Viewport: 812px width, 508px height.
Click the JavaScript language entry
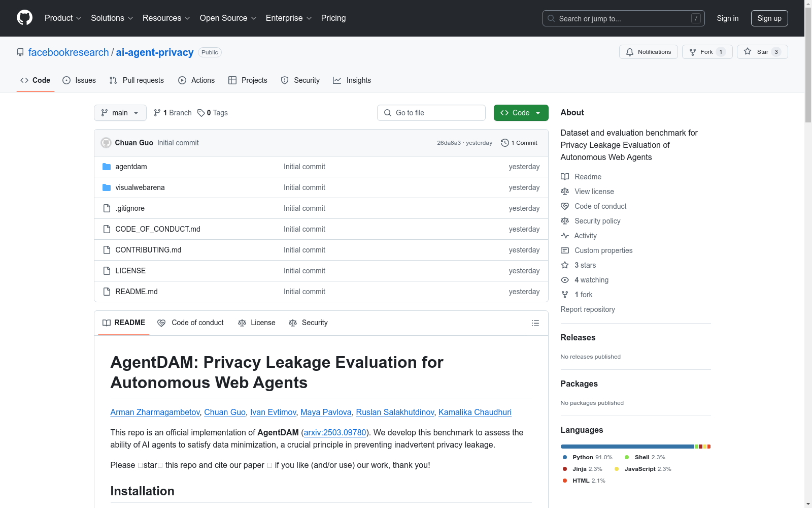(x=642, y=469)
